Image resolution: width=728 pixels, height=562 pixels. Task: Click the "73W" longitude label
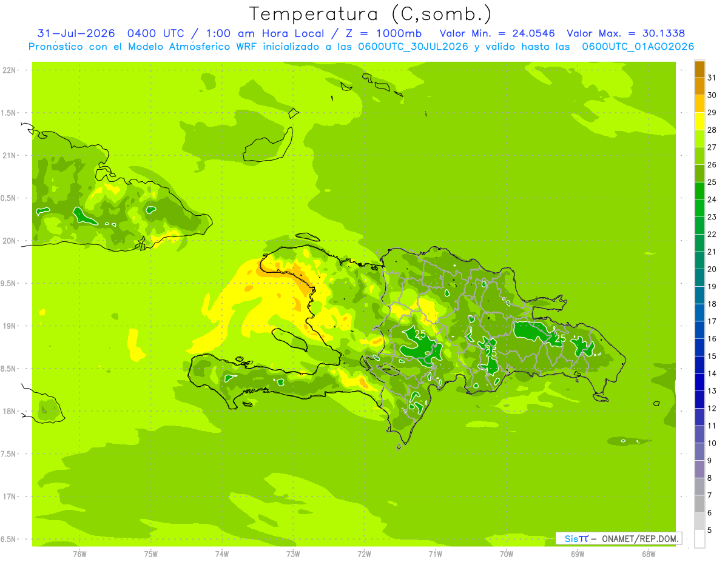pyautogui.click(x=293, y=554)
